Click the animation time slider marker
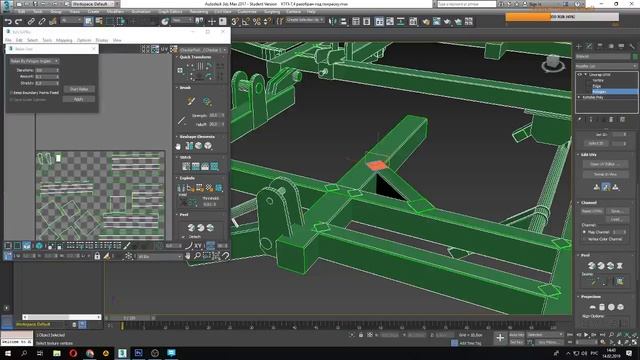 pos(122,326)
